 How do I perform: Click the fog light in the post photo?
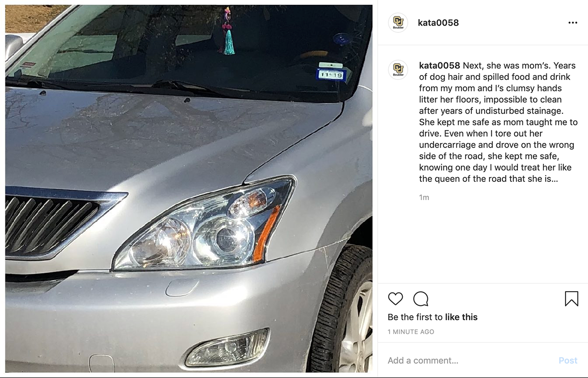pyautogui.click(x=227, y=347)
